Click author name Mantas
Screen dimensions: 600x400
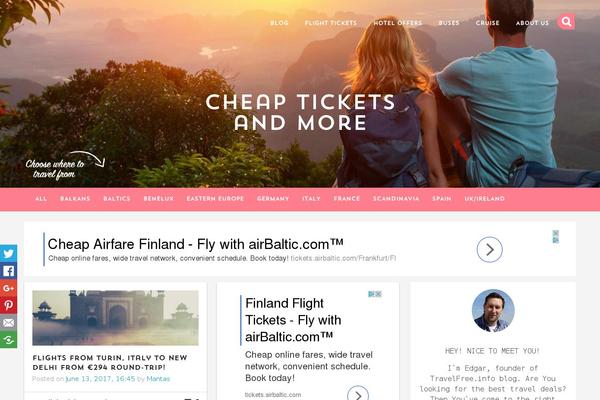click(158, 379)
